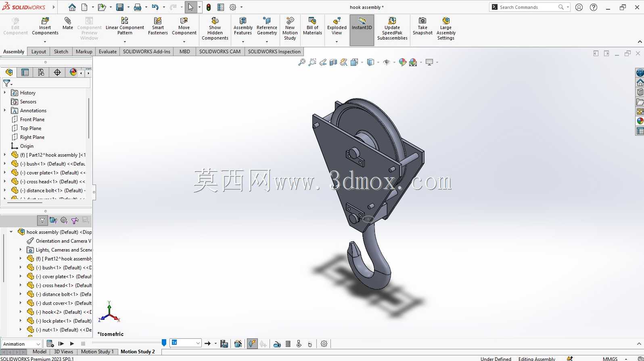The image size is (644, 361).
Task: Switch to the Layout tab
Action: click(x=39, y=52)
